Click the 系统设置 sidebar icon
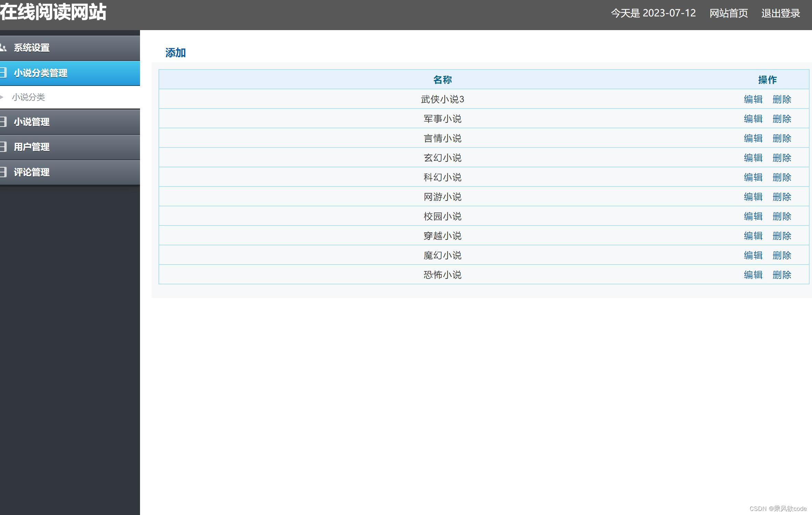This screenshot has height=515, width=812. (x=3, y=48)
